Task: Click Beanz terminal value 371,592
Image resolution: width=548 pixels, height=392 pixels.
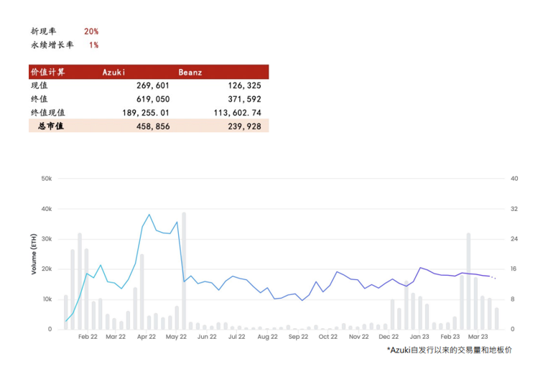Action: tap(244, 99)
